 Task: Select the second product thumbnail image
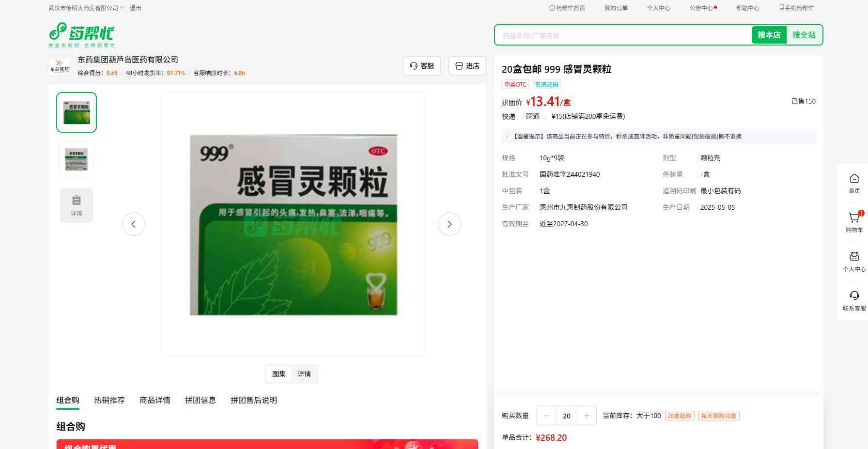pyautogui.click(x=77, y=159)
